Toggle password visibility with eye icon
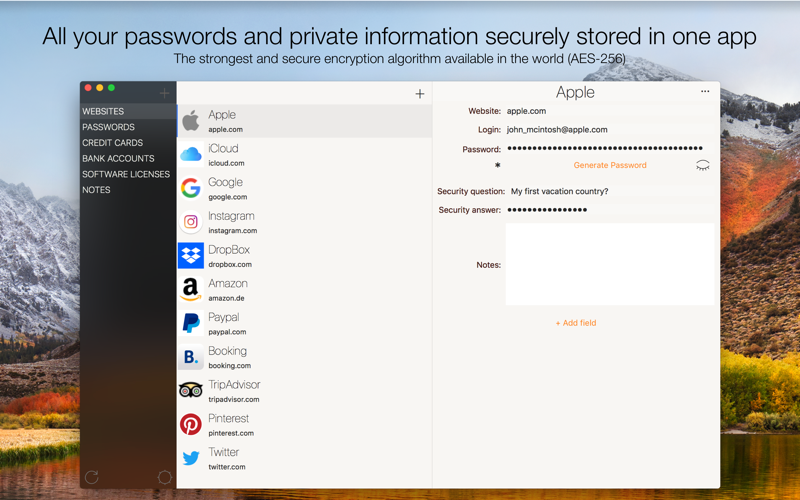The height and width of the screenshot is (500, 800). [703, 165]
